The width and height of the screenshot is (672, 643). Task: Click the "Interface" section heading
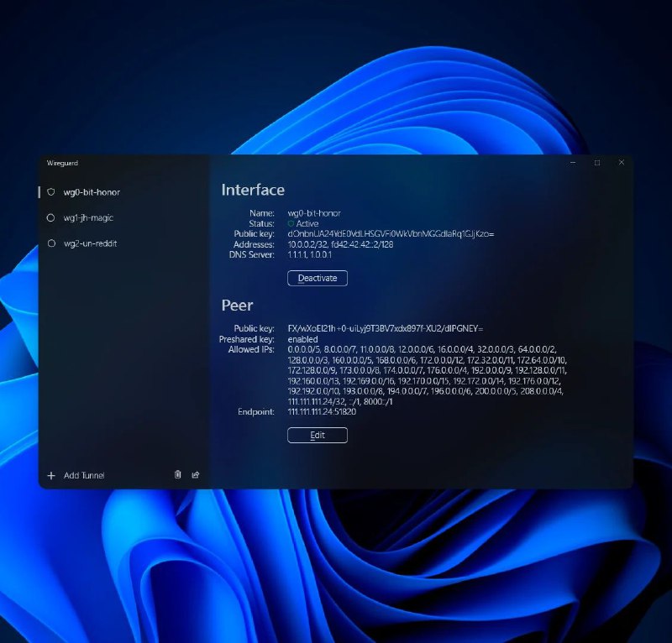click(x=253, y=190)
